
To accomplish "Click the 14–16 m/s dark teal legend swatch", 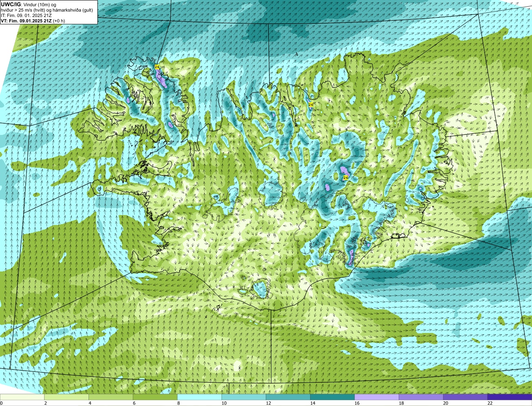I will pyautogui.click(x=332, y=397).
